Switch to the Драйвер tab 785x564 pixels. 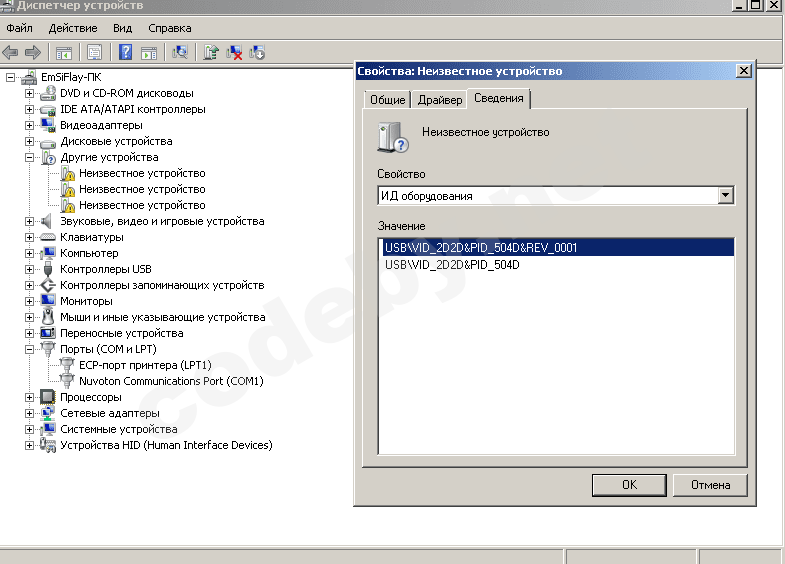click(x=440, y=100)
